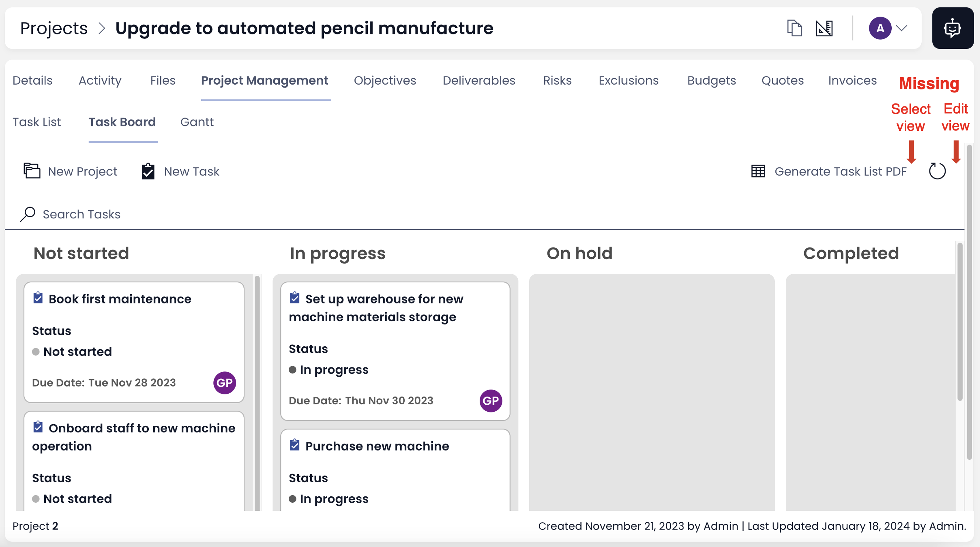Image resolution: width=980 pixels, height=547 pixels.
Task: Click the Generate Task List PDF table icon
Action: tap(758, 171)
